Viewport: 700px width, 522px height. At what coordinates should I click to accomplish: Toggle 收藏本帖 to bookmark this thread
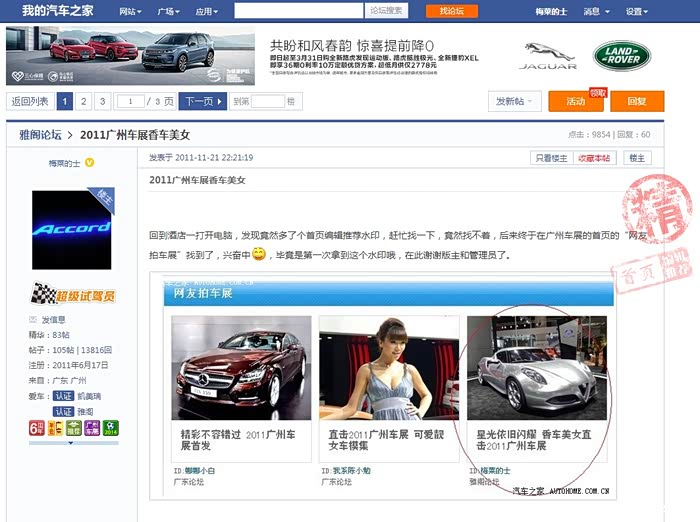(595, 158)
